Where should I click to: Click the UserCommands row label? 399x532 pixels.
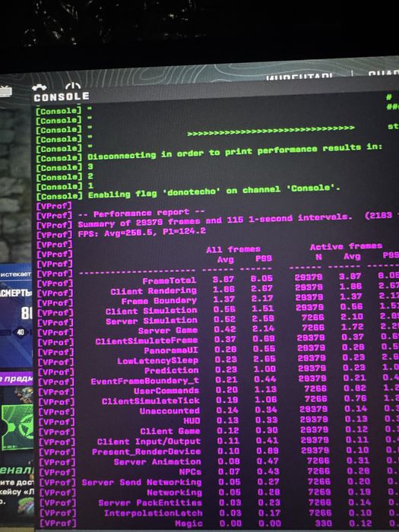click(x=166, y=391)
